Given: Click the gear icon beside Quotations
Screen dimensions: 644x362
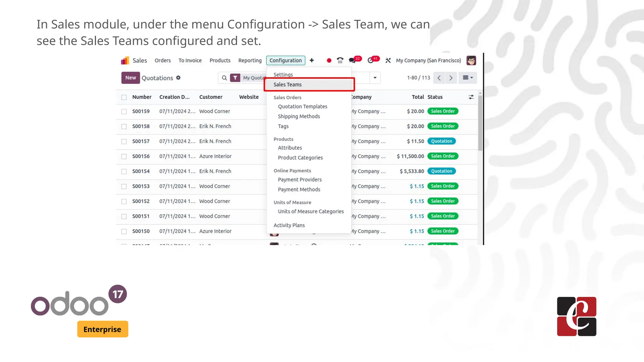Looking at the screenshot, I should point(178,78).
